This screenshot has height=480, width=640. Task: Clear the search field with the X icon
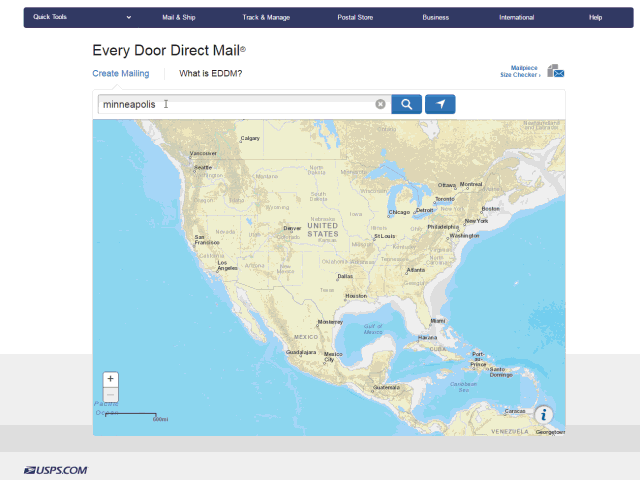coord(380,104)
